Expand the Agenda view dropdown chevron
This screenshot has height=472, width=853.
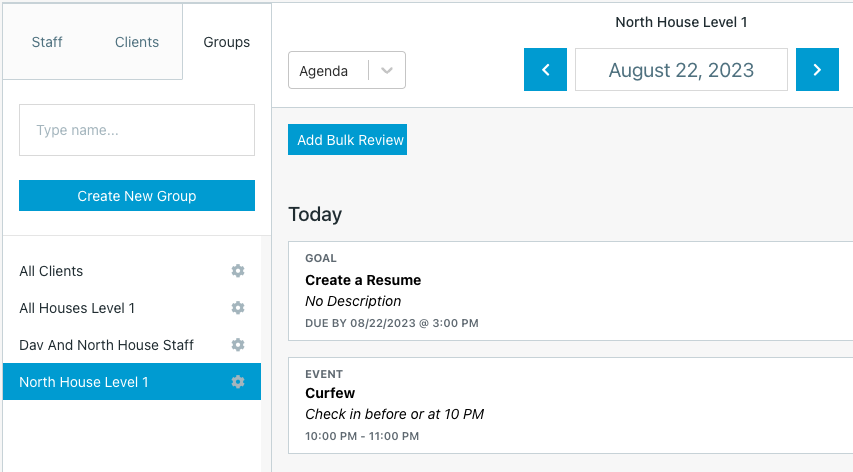point(387,71)
